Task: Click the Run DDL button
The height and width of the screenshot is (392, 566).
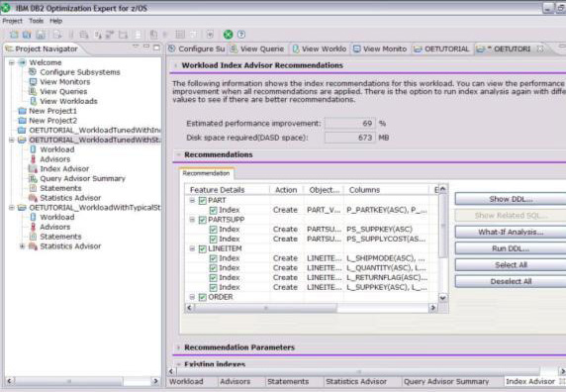Action: [511, 248]
